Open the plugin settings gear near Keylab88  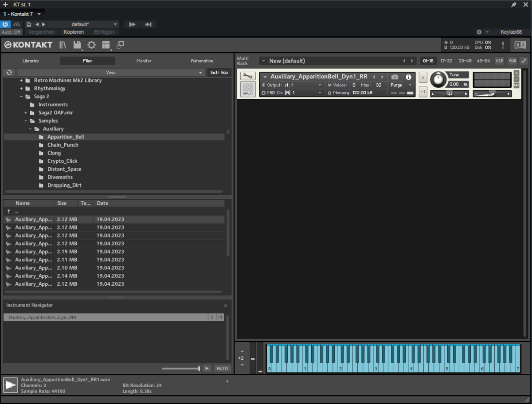479,32
